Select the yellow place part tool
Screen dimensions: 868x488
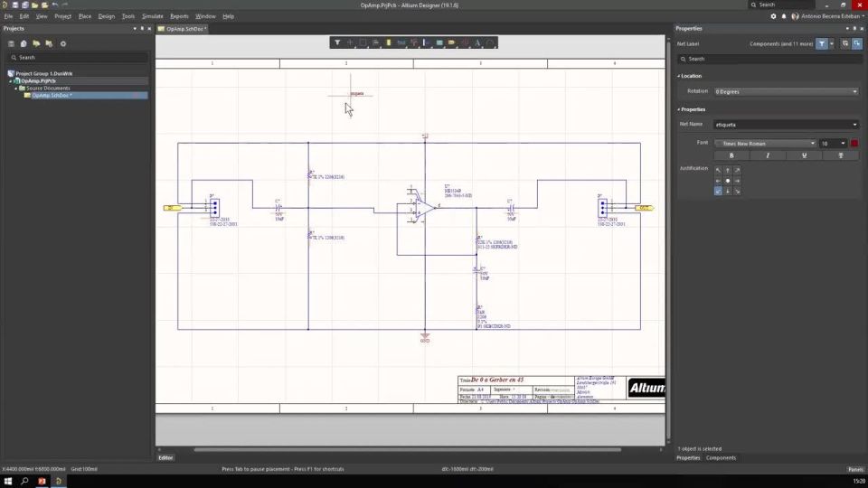click(x=389, y=42)
